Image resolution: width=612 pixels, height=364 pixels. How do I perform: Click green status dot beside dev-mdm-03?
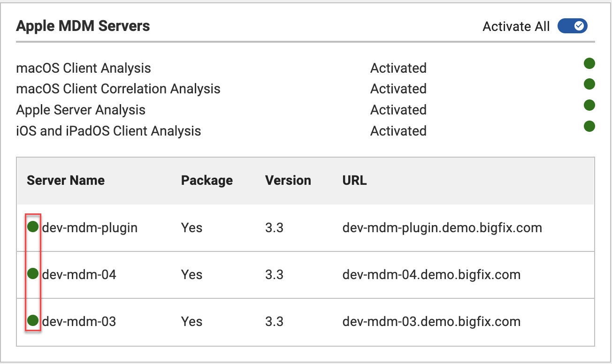tap(33, 321)
